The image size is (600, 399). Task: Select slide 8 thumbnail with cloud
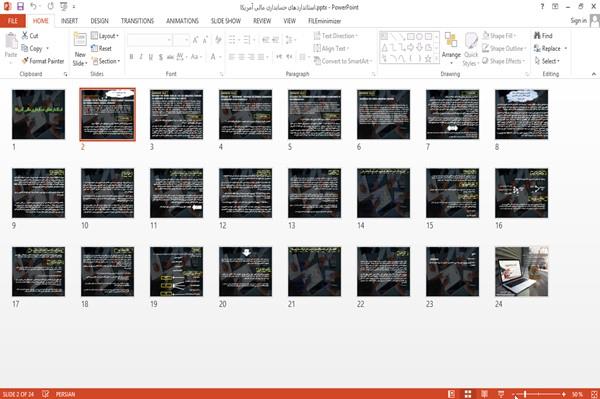[x=521, y=114]
